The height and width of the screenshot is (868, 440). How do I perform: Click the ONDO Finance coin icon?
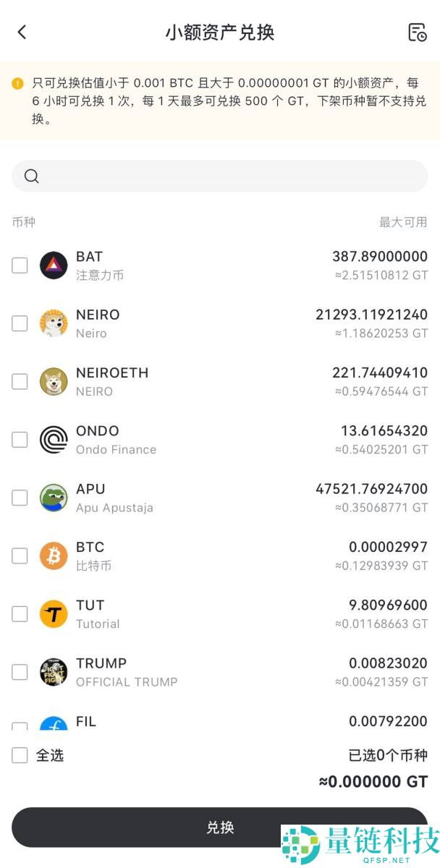pyautogui.click(x=54, y=440)
